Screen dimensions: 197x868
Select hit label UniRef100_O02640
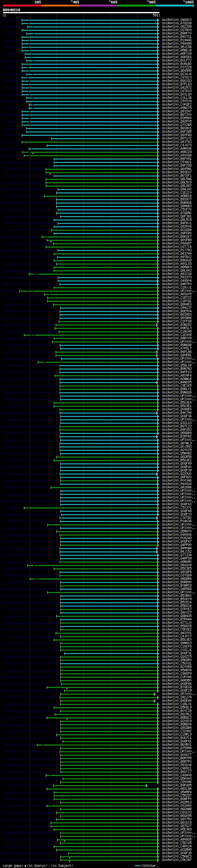tap(177, 806)
